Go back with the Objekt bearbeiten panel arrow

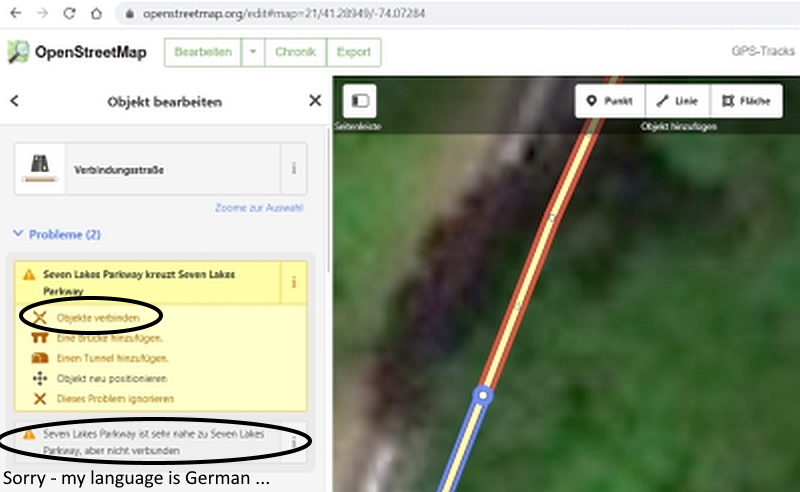point(14,101)
